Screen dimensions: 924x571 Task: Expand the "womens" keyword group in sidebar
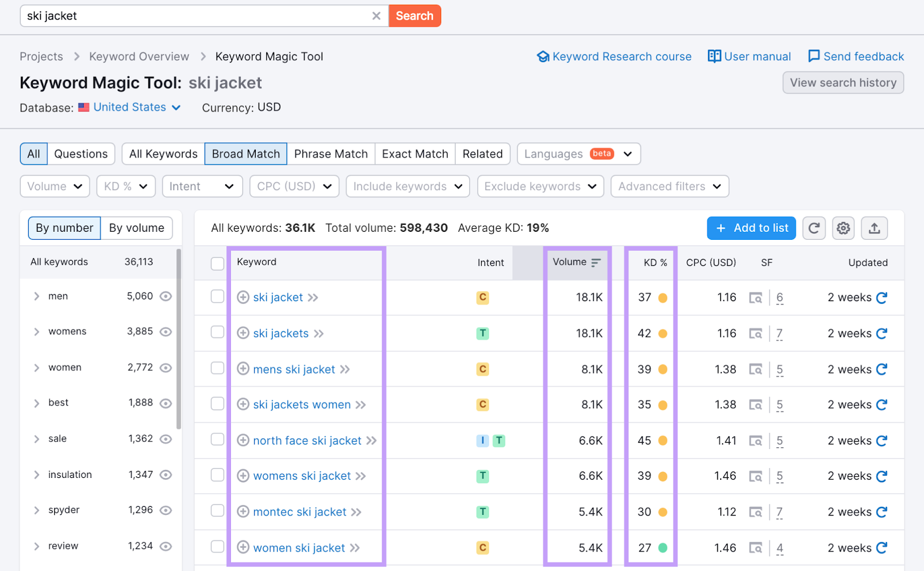tap(36, 331)
